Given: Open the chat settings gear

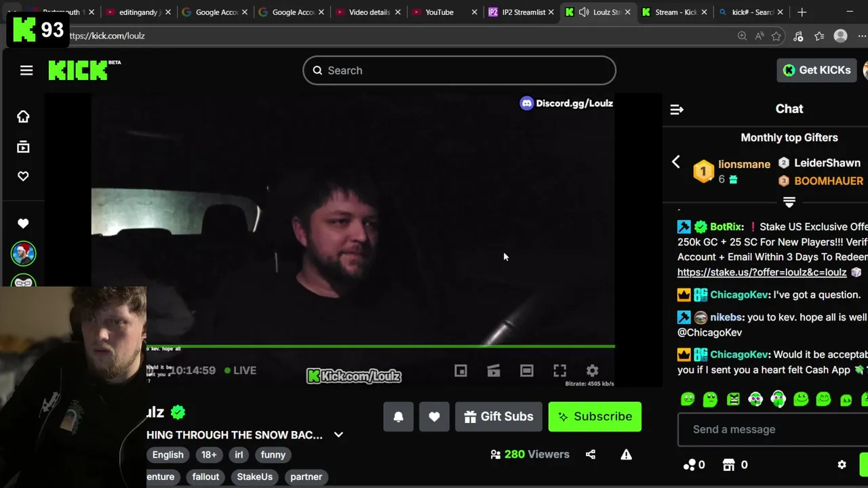Looking at the screenshot, I should point(842,465).
